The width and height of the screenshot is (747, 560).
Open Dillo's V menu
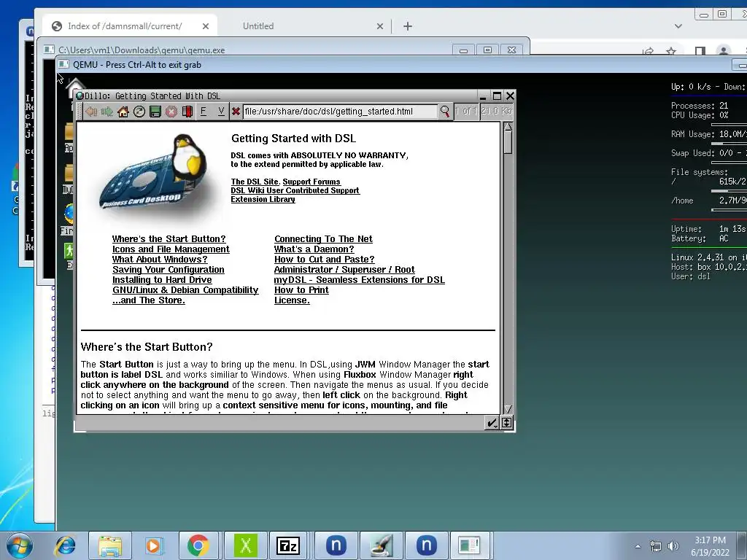[x=220, y=111]
